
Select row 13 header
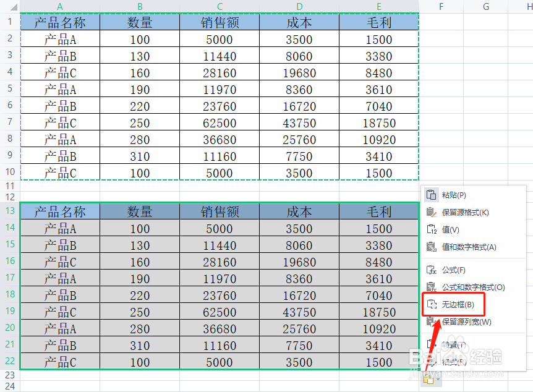(x=9, y=211)
